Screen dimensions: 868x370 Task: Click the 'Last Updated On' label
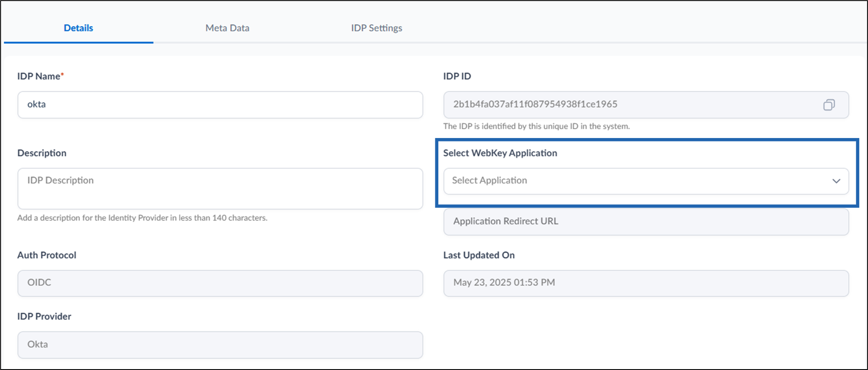click(479, 255)
